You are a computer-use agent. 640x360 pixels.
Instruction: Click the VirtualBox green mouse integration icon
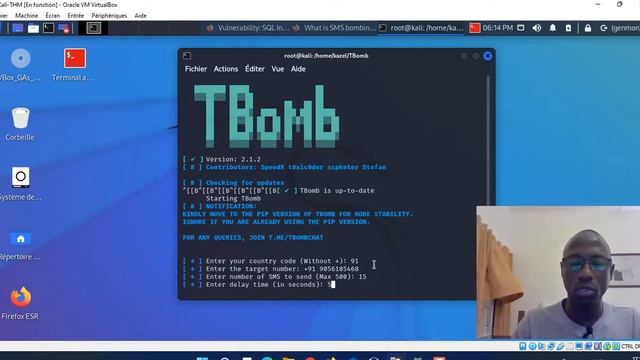click(x=607, y=346)
